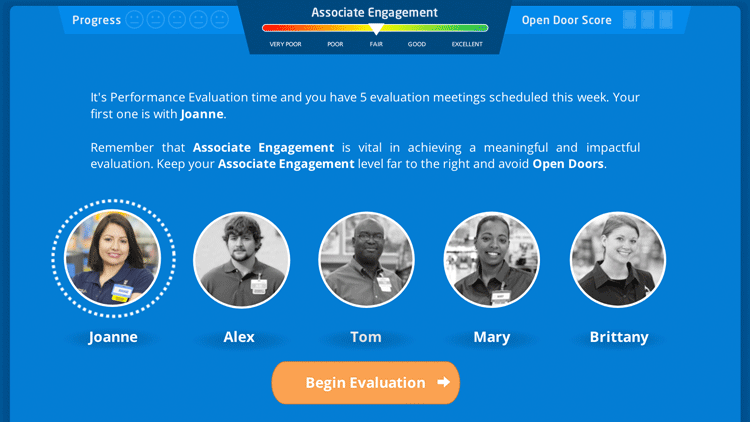Select Brittany's portrait photo
This screenshot has width=750, height=422.
(617, 258)
